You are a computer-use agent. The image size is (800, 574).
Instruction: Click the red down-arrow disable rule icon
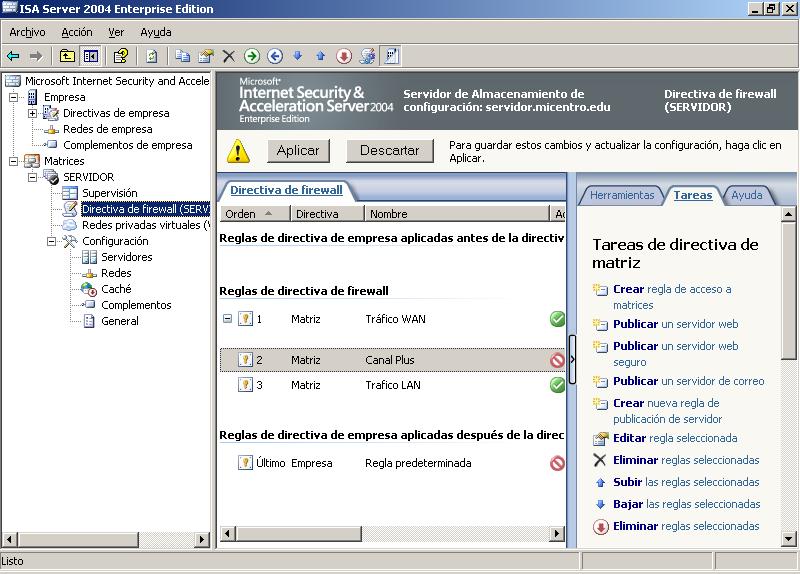click(x=344, y=56)
